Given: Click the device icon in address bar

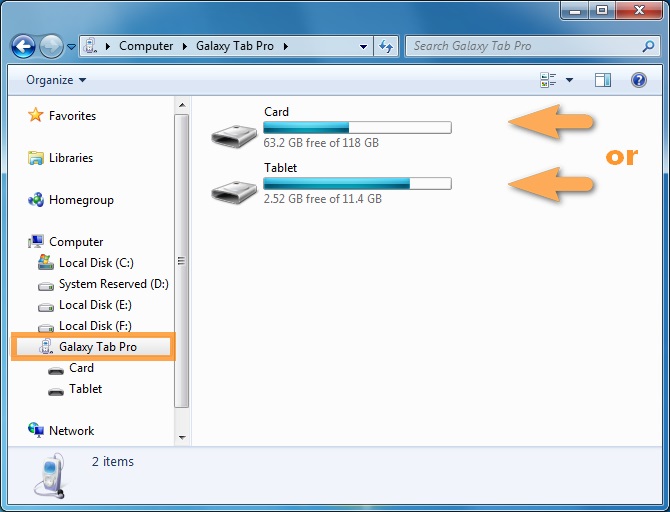Looking at the screenshot, I should tap(90, 46).
